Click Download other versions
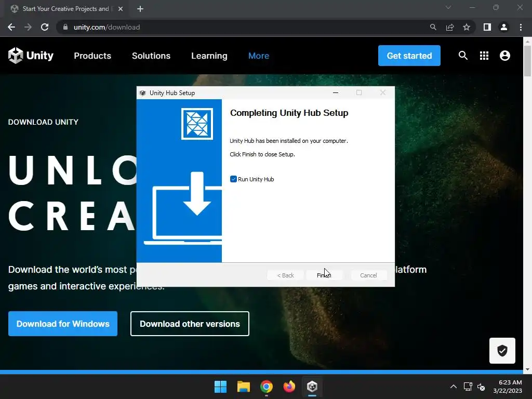 (x=190, y=324)
